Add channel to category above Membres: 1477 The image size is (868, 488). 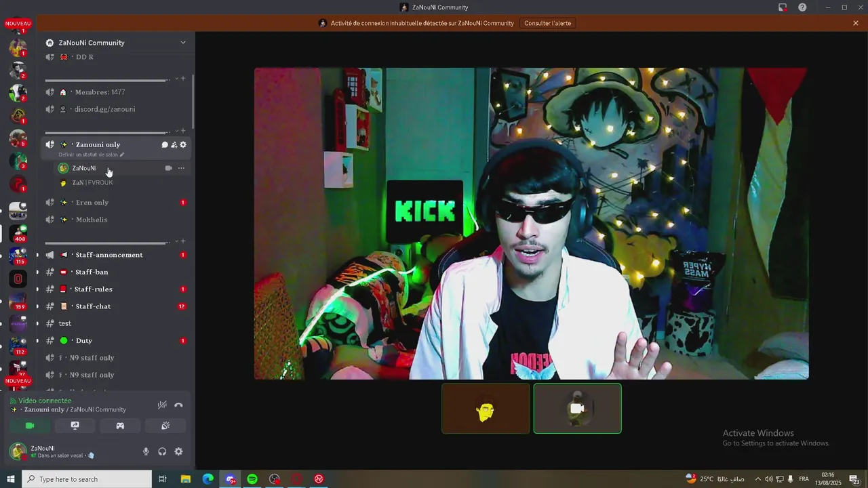tap(183, 79)
